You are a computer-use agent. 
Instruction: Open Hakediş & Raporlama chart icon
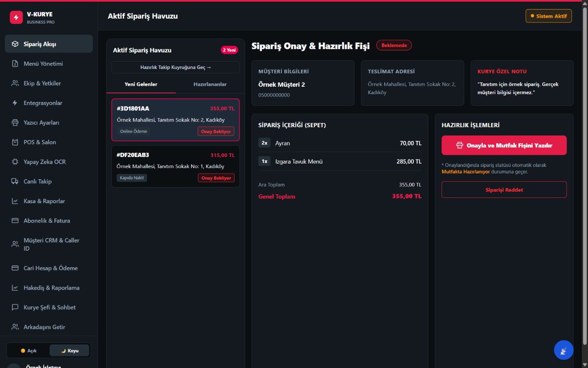(x=15, y=288)
